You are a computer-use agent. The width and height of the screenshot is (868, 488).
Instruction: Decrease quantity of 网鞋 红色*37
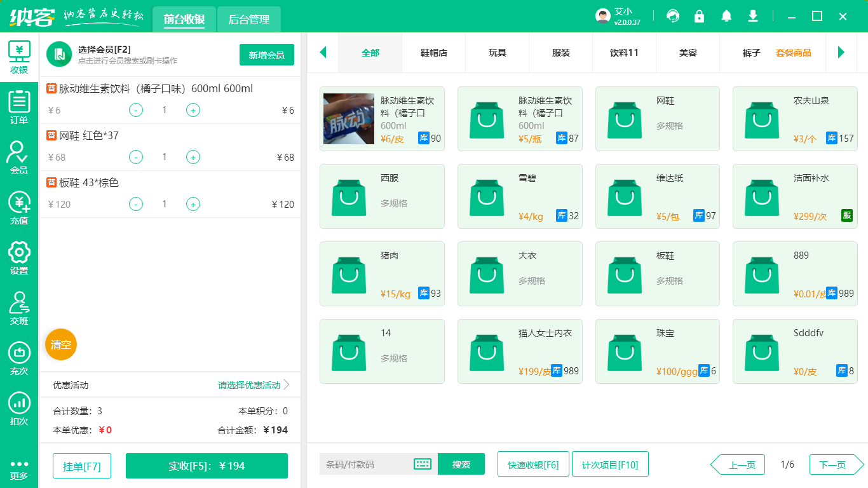(136, 157)
